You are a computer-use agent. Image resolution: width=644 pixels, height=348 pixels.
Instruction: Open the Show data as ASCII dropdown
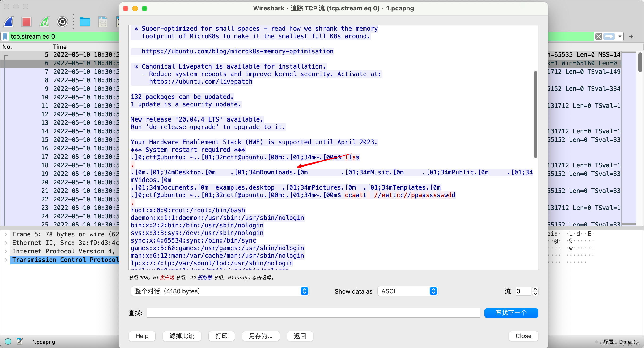pos(407,291)
